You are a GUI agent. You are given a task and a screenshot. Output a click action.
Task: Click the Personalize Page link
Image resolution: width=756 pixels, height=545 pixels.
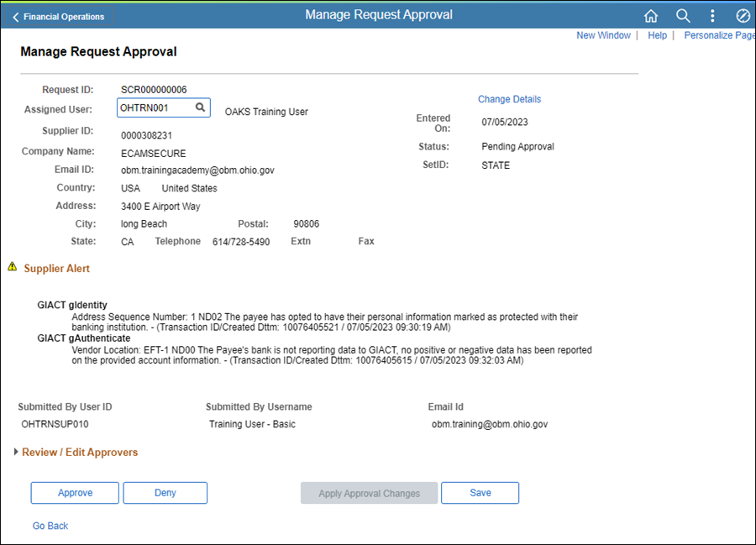(x=719, y=35)
